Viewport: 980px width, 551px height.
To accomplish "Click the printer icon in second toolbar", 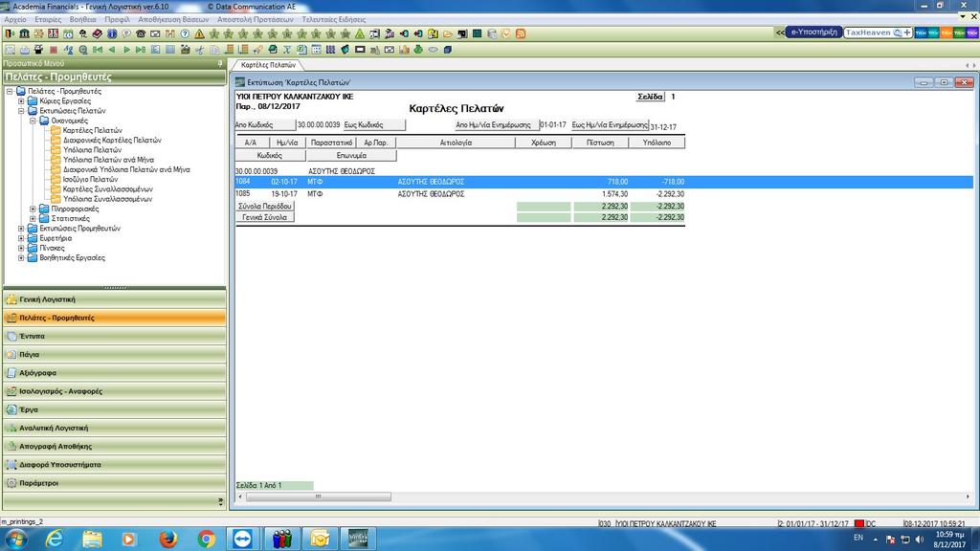I will 24,50.
